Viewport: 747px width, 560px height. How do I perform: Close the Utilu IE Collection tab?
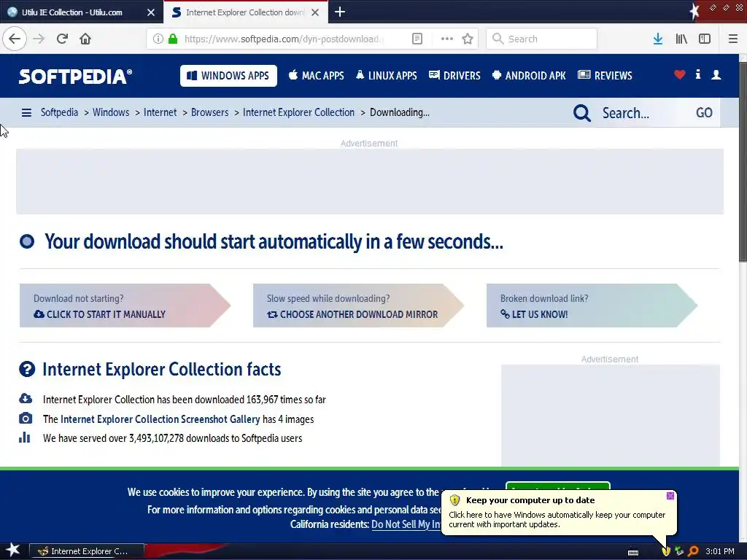(x=150, y=12)
